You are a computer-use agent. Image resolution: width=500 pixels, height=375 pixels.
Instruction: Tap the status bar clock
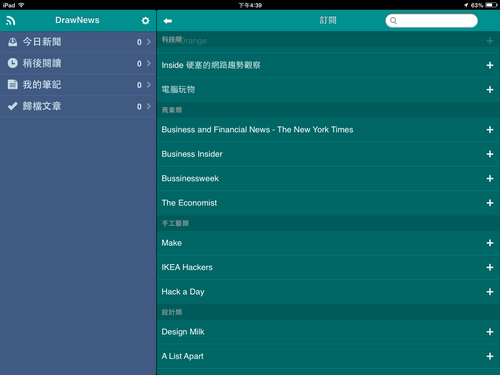(x=250, y=5)
